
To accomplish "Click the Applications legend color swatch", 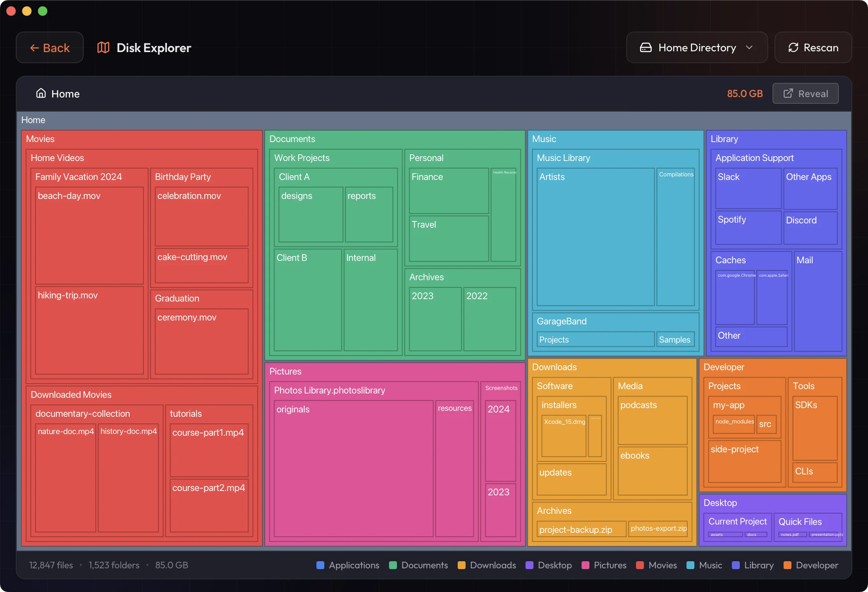I will coord(320,565).
